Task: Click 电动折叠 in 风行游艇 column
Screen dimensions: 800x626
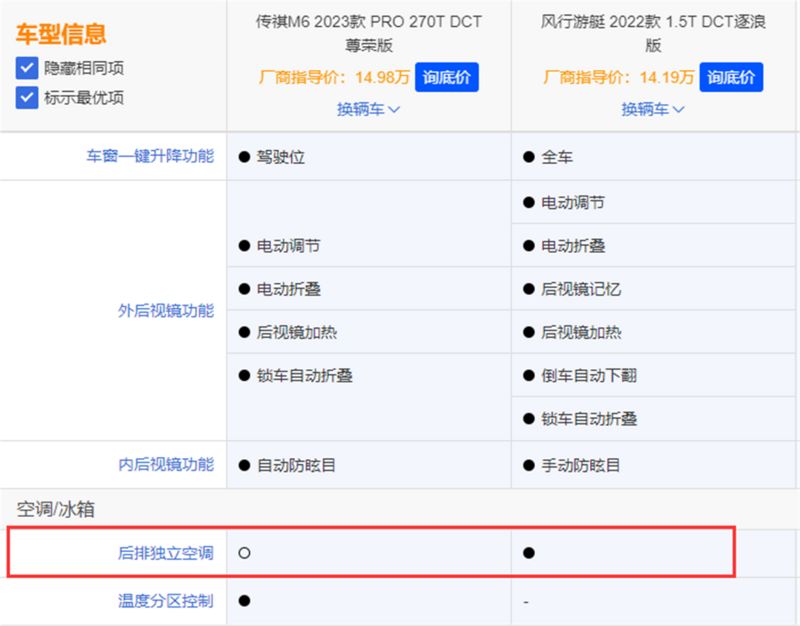Action: pyautogui.click(x=573, y=246)
